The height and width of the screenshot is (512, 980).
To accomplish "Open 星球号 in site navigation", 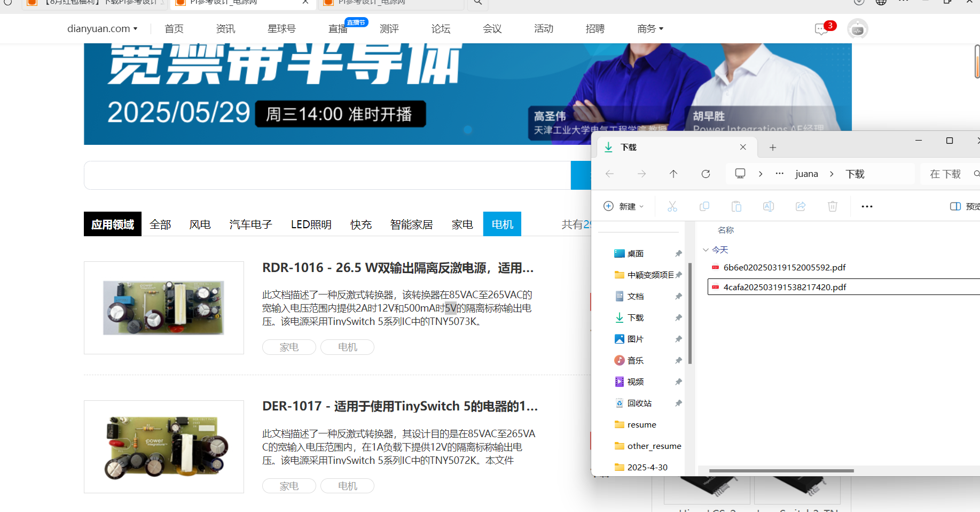I will [x=281, y=28].
